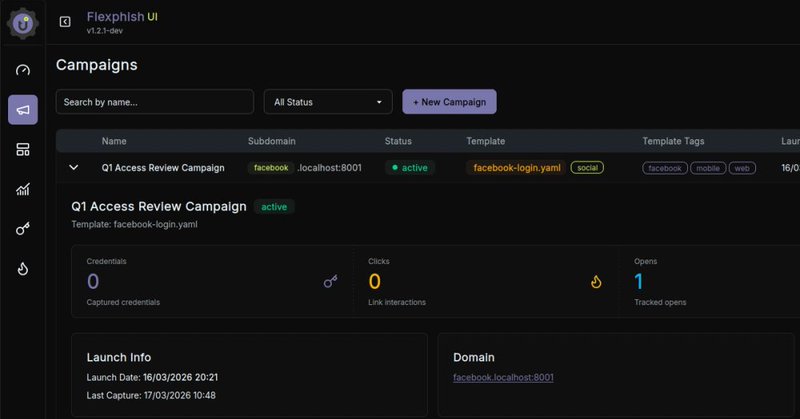Click the Flexphish logo icon
This screenshot has height=419, width=800.
click(x=22, y=22)
